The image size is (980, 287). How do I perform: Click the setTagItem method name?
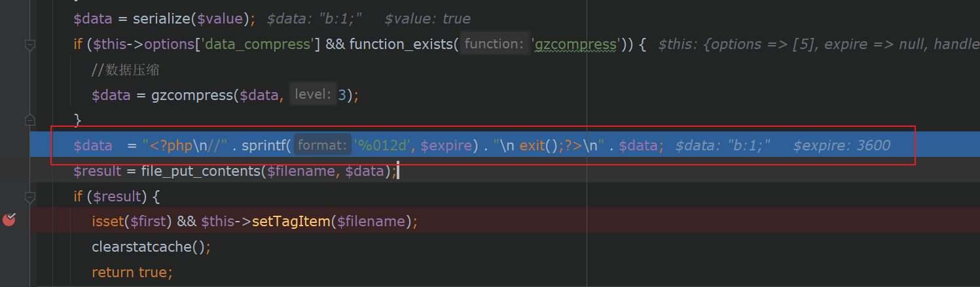291,222
